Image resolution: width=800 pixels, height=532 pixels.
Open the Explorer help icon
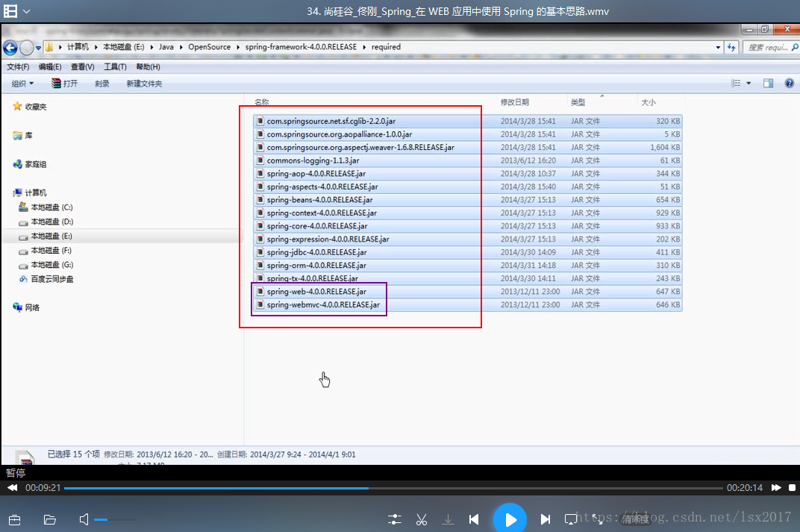coord(790,83)
